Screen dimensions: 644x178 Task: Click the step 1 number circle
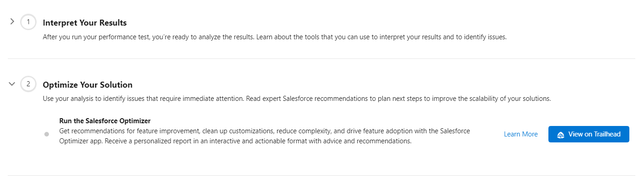pos(28,22)
